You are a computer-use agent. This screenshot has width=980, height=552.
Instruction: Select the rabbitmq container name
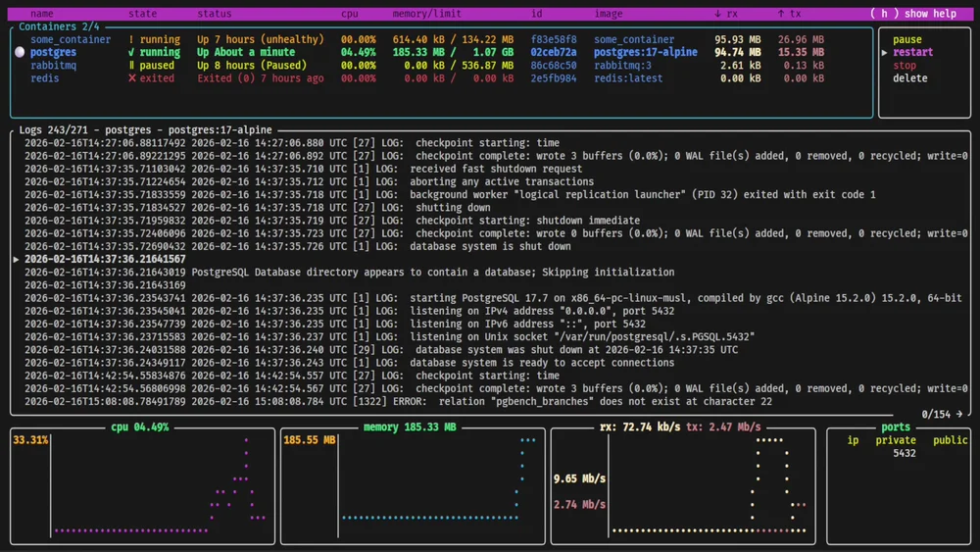[x=53, y=66]
